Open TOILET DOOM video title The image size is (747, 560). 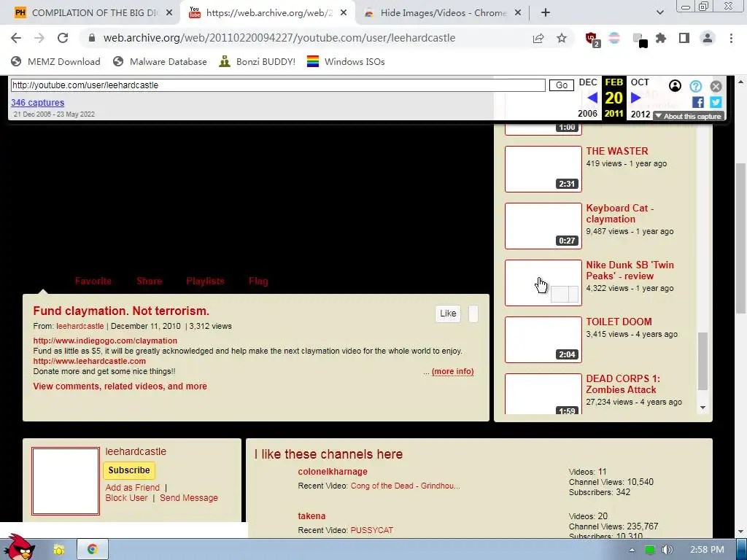619,322
